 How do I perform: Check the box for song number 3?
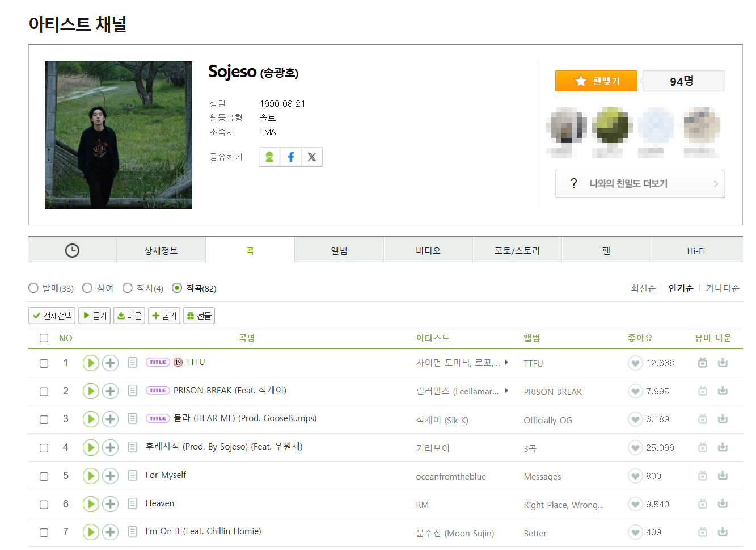(44, 419)
